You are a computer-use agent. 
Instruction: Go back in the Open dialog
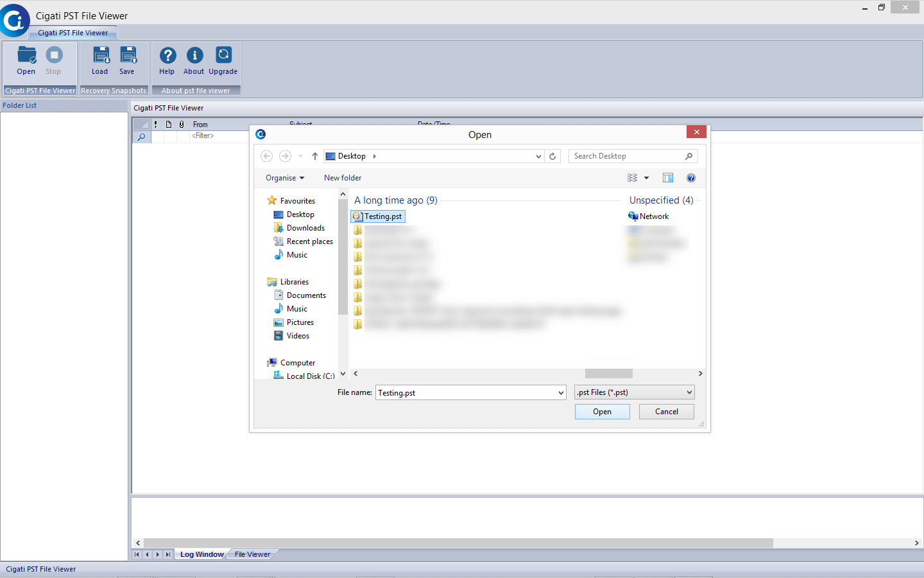(x=267, y=156)
